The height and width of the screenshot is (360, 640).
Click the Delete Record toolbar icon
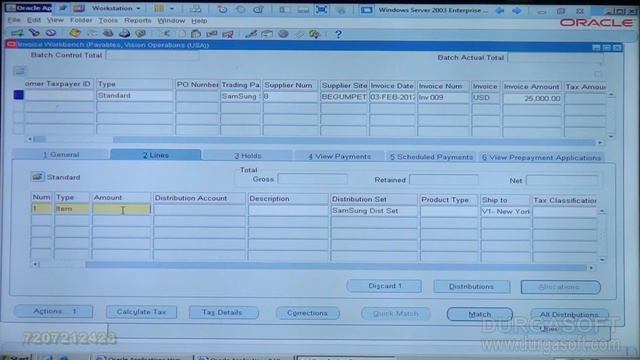[x=228, y=34]
